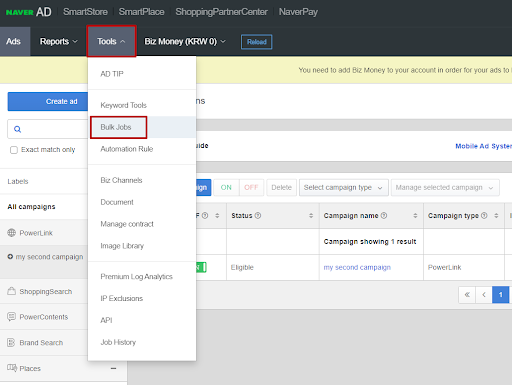Viewport: 512px width, 385px height.
Task: Turn selected campaigns OFF
Action: pyautogui.click(x=251, y=187)
